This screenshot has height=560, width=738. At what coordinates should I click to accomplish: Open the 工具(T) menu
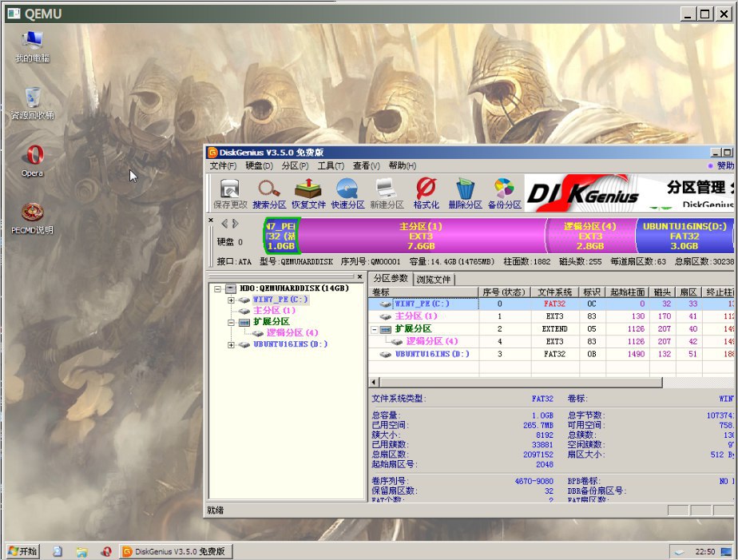[x=331, y=165]
